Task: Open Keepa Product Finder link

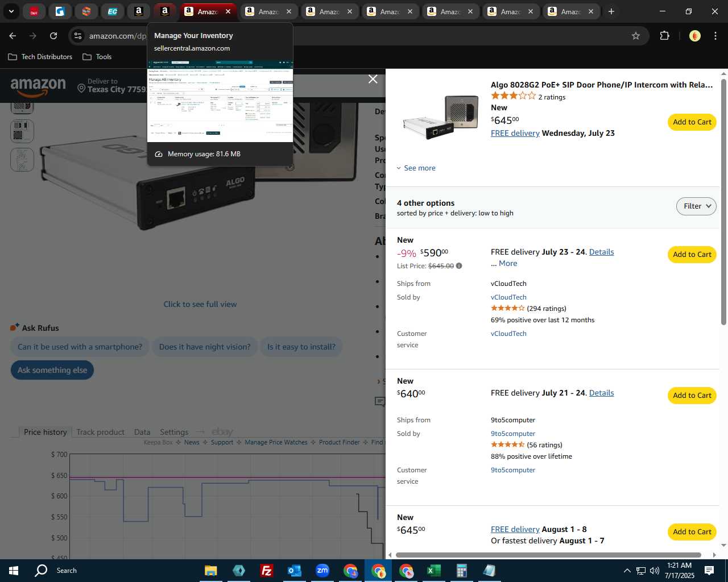Action: tap(340, 442)
